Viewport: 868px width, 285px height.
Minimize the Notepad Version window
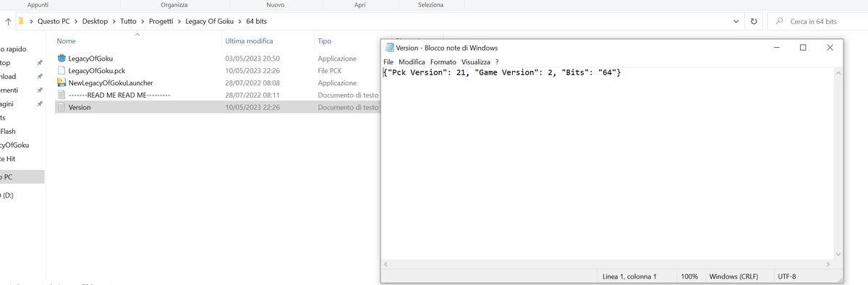point(776,48)
